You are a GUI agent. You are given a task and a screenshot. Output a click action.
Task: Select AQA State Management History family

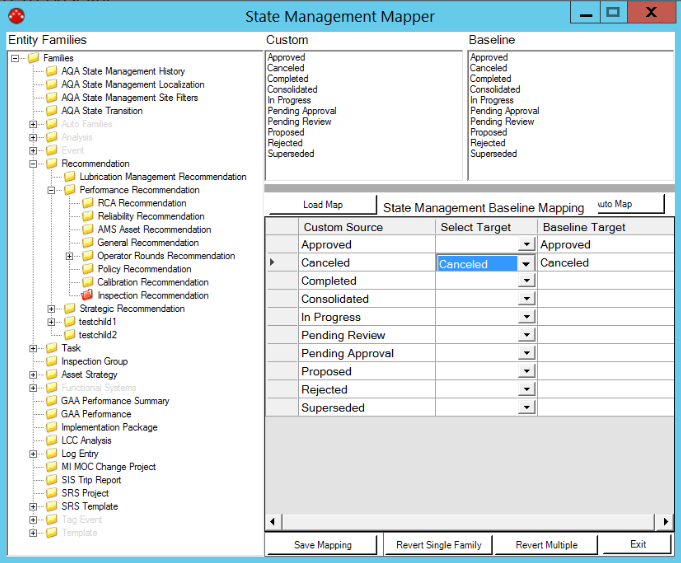123,71
